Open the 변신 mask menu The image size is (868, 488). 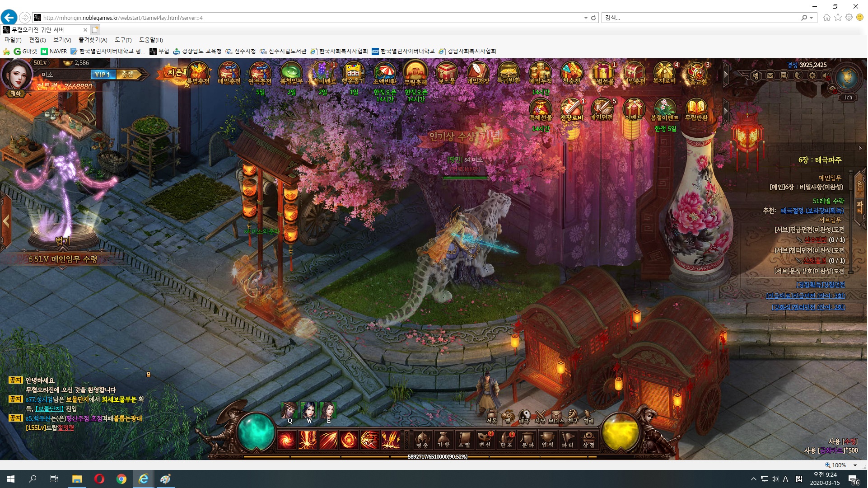[485, 440]
